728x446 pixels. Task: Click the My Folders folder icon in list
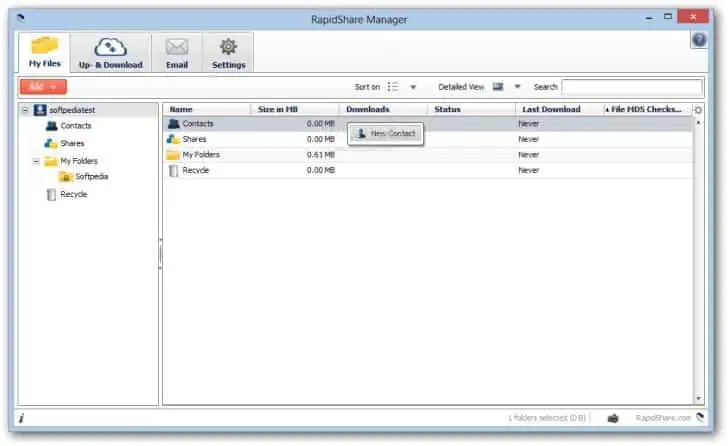click(173, 155)
